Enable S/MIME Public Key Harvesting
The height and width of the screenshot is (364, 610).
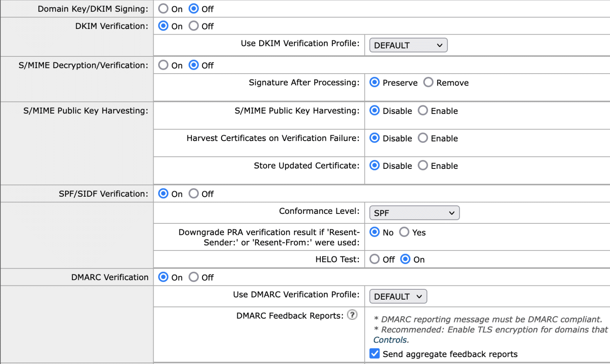(423, 111)
